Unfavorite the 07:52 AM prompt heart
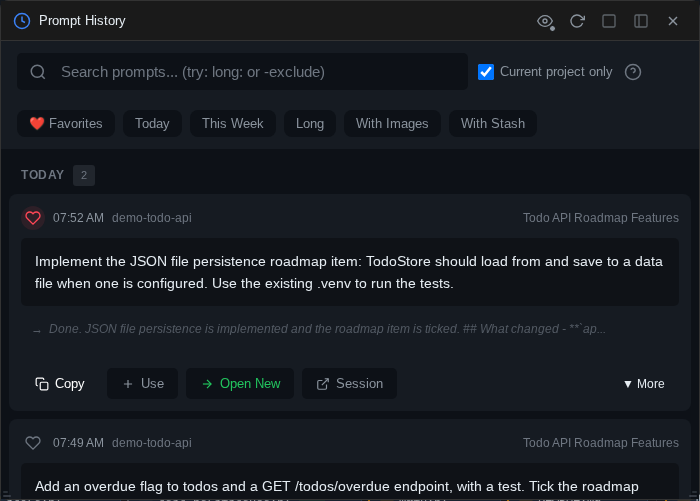 (x=33, y=218)
